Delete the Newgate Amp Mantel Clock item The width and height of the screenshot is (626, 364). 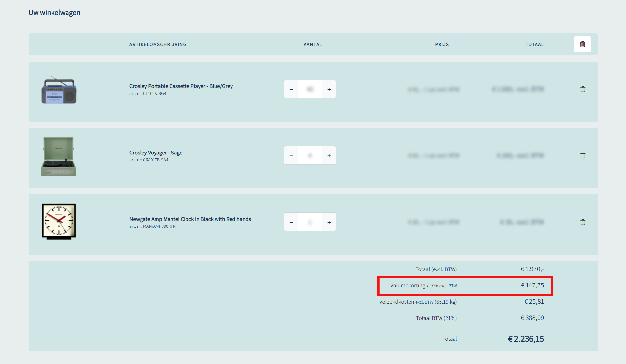[583, 222]
